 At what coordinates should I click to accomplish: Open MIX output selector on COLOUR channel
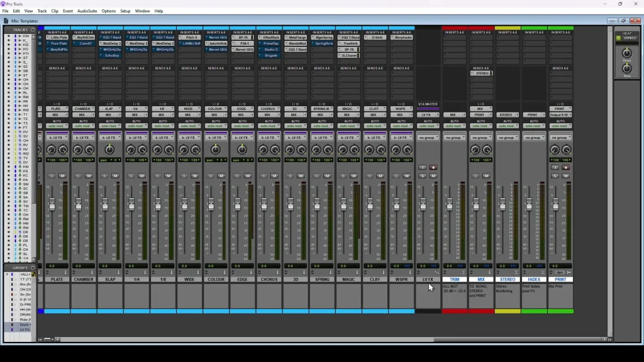(216, 115)
